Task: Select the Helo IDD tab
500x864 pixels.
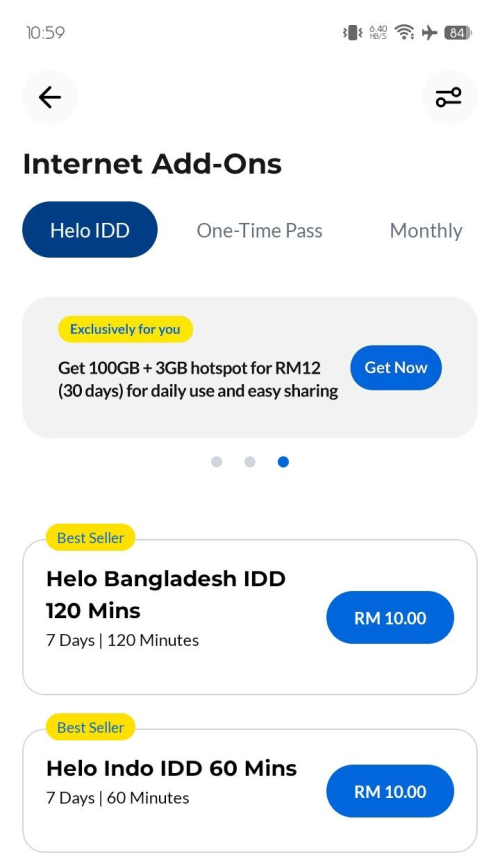Action: (90, 230)
